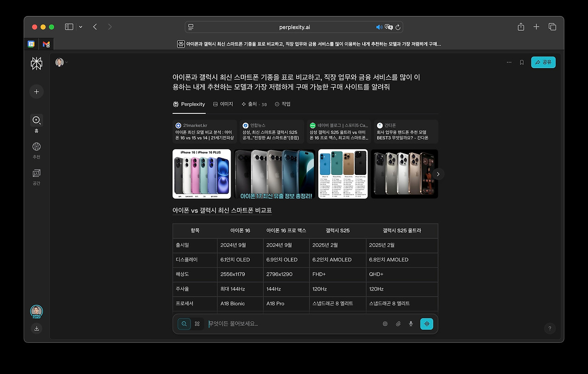Viewport: 588px width, 374px height.
Task: Click the 출시일 row label
Action: 182,245
